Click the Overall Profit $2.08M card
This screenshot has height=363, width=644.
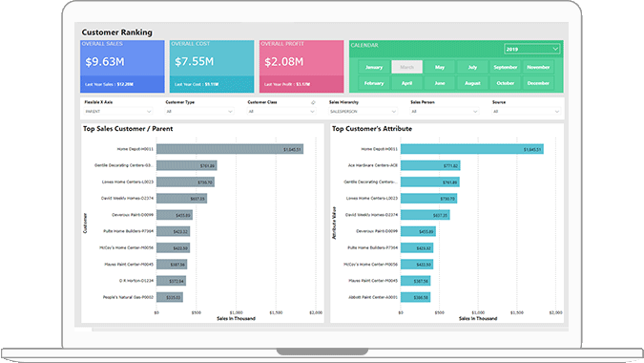coord(301,66)
